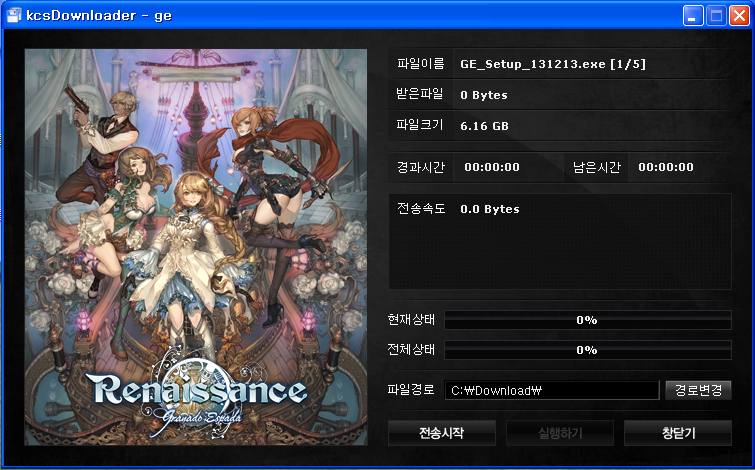Click the 창닫기 (close window) button
The image size is (755, 470).
[678, 433]
